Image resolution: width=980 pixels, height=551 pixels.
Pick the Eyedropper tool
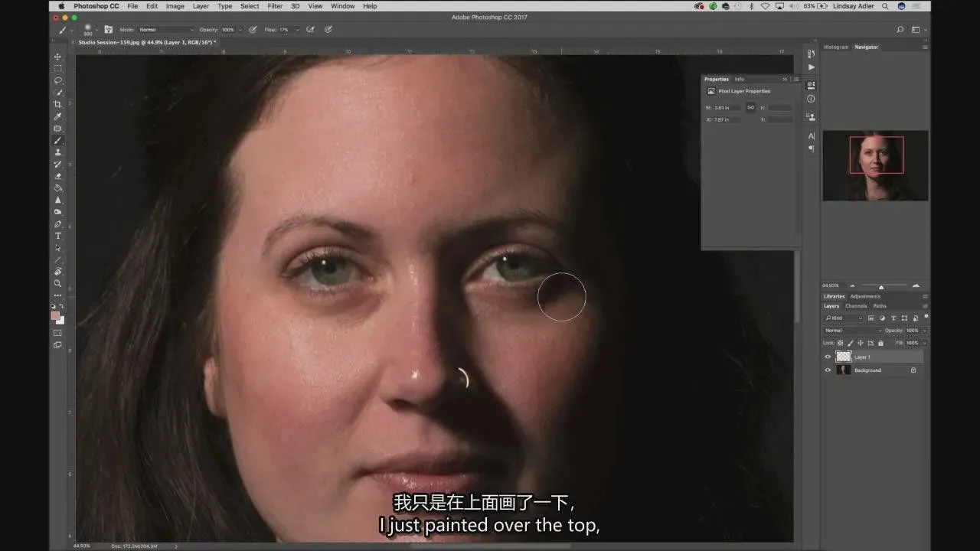(x=57, y=116)
